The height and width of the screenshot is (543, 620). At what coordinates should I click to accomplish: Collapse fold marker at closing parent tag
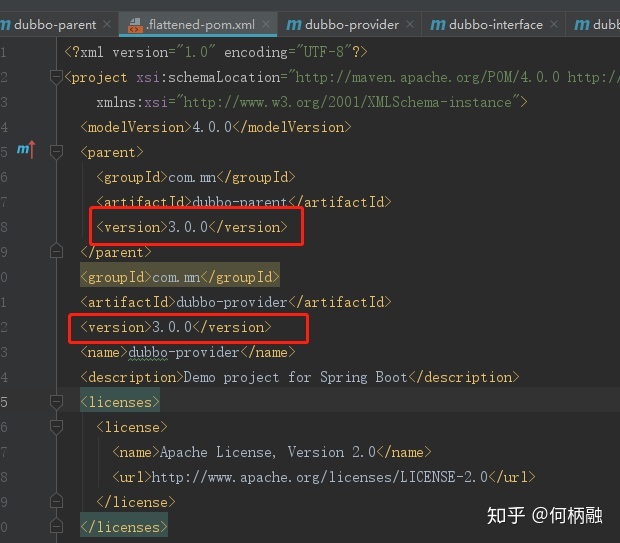56,252
